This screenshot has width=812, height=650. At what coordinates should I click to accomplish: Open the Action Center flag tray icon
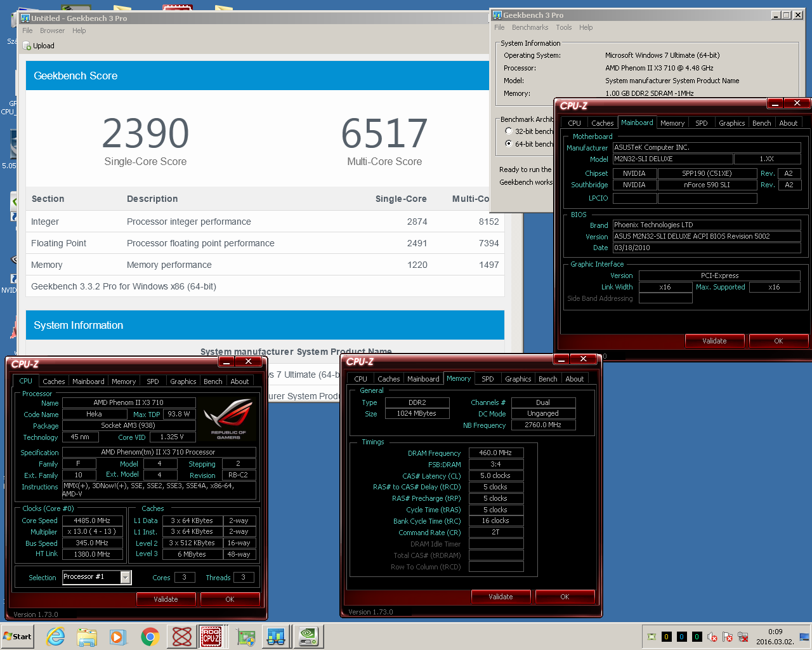[728, 637]
